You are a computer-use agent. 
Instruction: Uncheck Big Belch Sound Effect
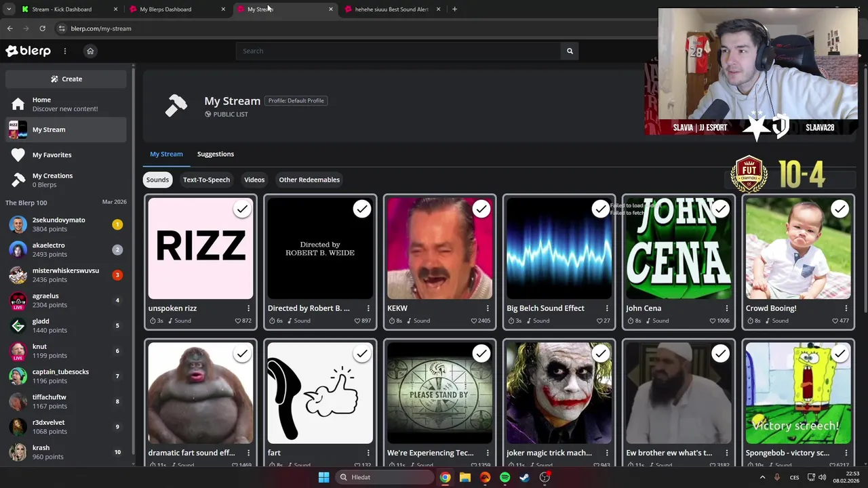(600, 209)
